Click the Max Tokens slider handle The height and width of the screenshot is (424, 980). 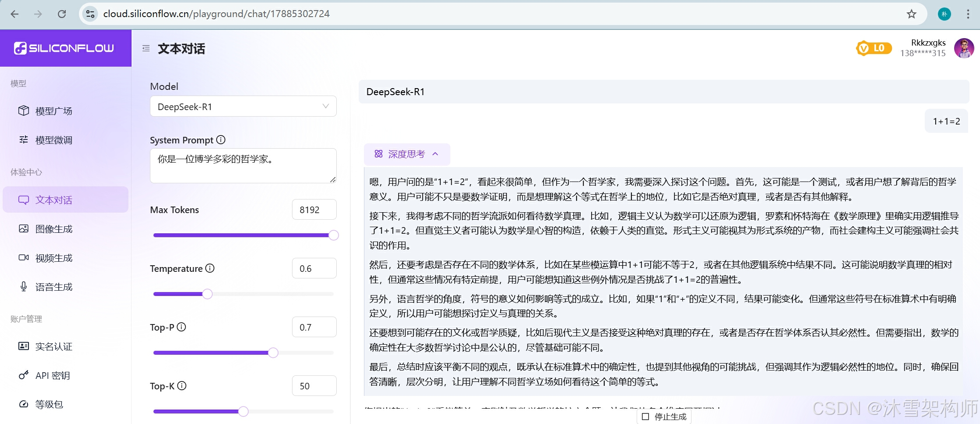tap(334, 235)
